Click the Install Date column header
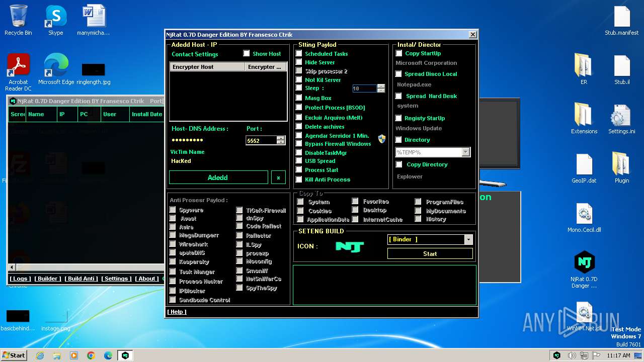644x362 pixels. pos(146,114)
